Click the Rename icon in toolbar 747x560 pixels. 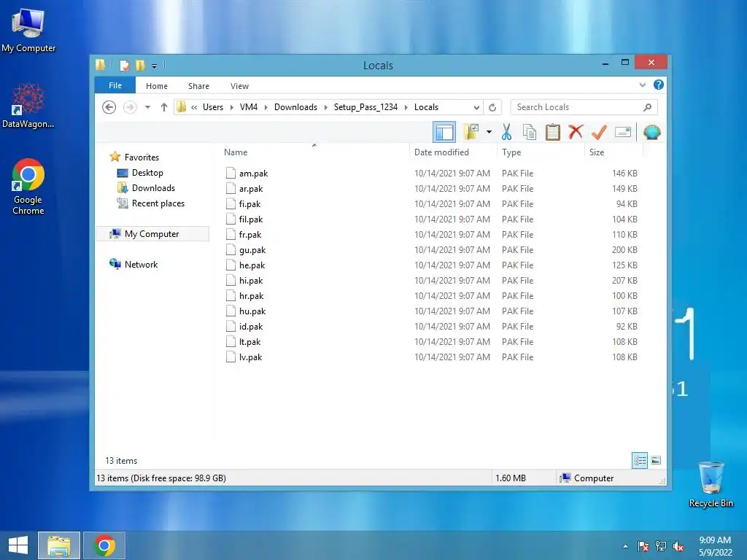623,132
